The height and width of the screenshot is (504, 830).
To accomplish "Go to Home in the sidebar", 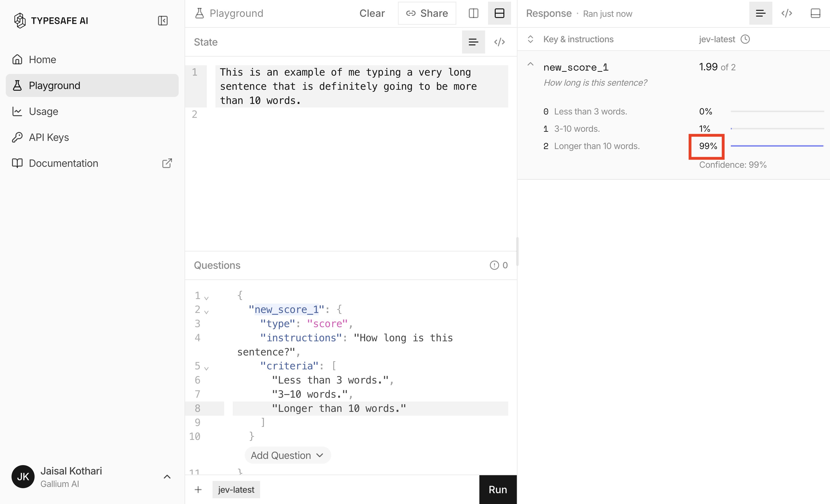I will point(92,60).
